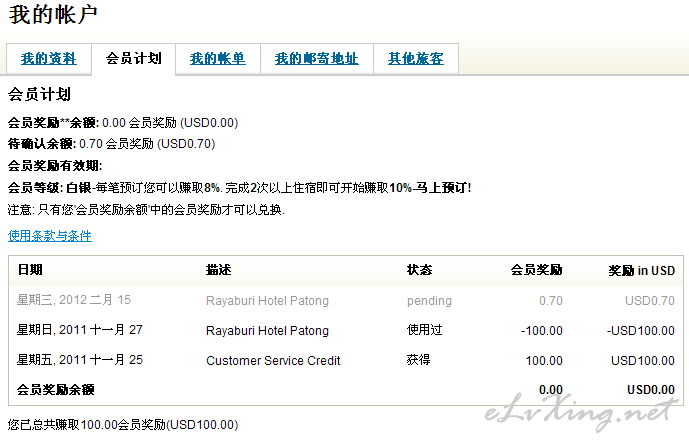Select the 会员计划 tab
This screenshot has width=689, height=445.
pyautogui.click(x=134, y=58)
